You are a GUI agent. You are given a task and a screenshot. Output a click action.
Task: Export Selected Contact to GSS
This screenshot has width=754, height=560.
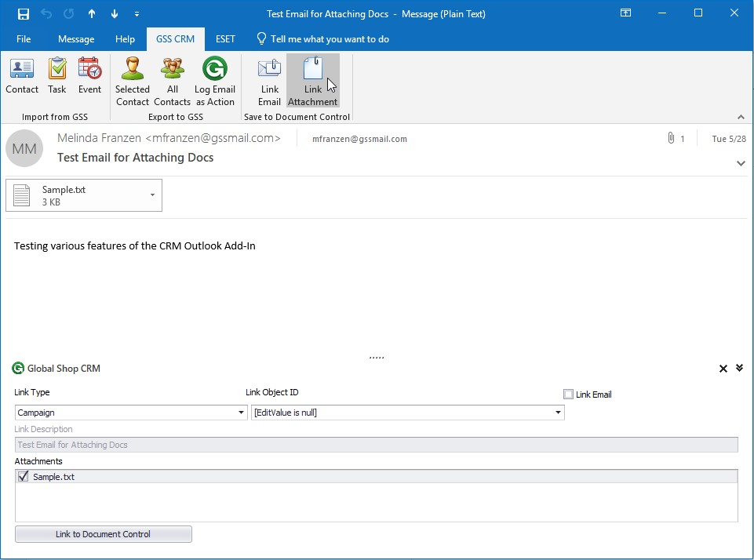click(133, 82)
